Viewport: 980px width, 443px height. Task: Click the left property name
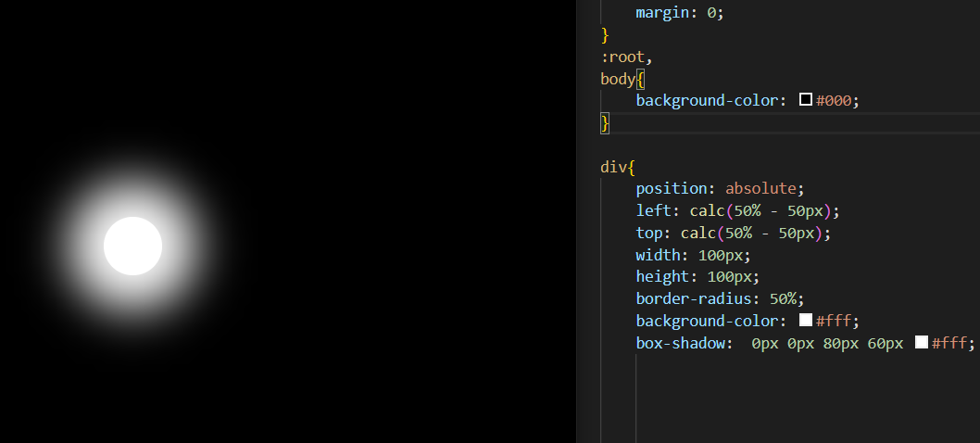(654, 211)
